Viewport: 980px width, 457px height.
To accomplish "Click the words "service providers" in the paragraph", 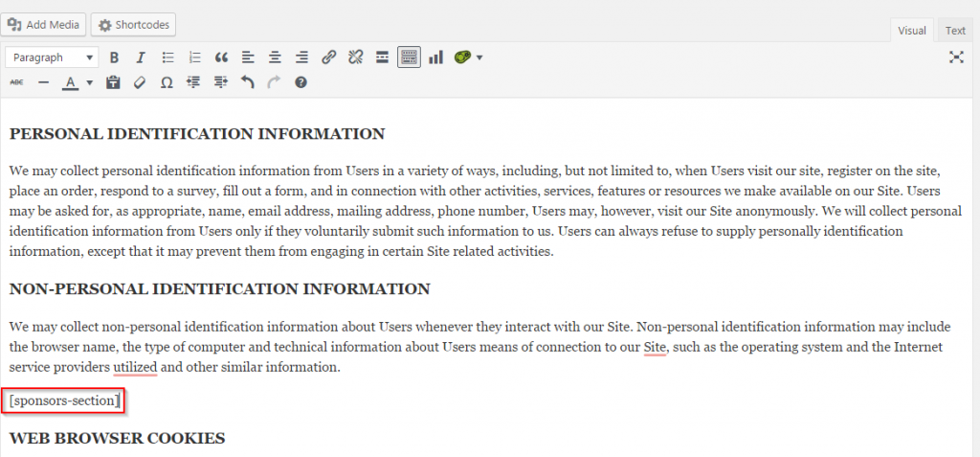I will click(59, 367).
